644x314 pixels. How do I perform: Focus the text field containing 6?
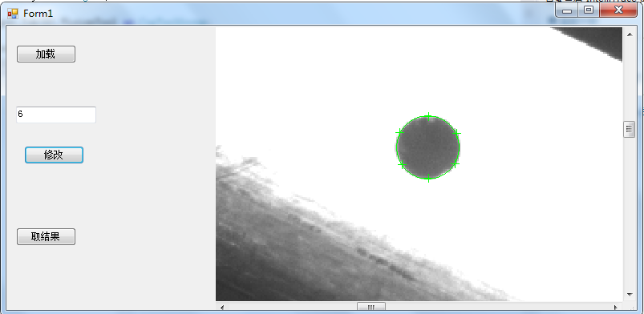pos(56,115)
